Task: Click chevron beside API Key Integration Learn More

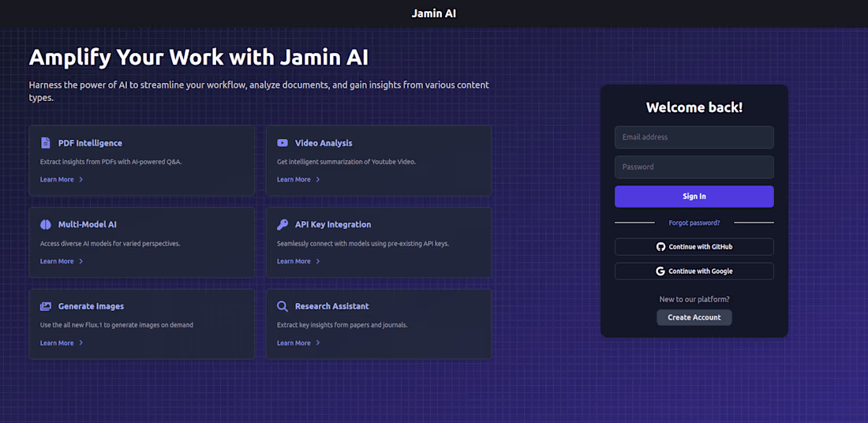Action: click(318, 261)
